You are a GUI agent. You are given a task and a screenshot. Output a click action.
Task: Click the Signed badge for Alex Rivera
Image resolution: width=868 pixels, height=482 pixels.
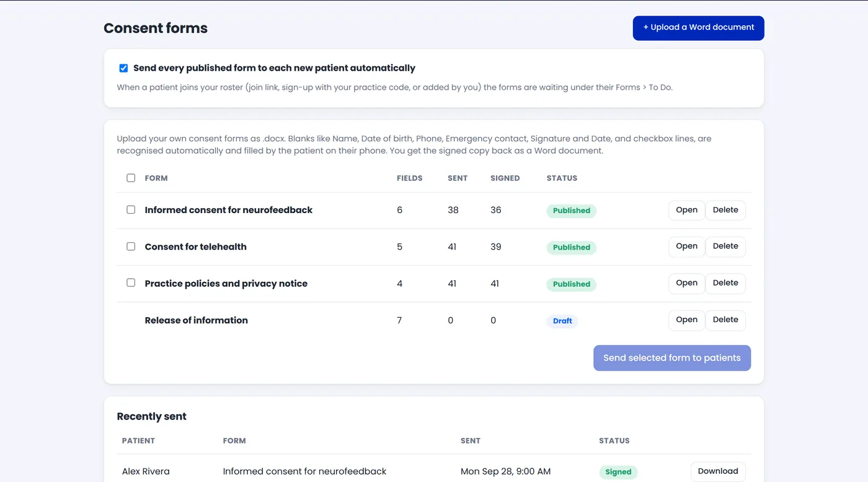click(618, 472)
